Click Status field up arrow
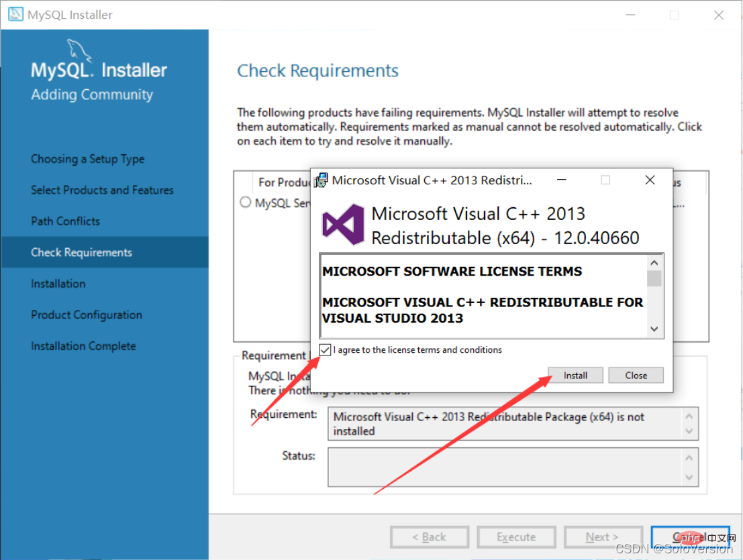 689,458
